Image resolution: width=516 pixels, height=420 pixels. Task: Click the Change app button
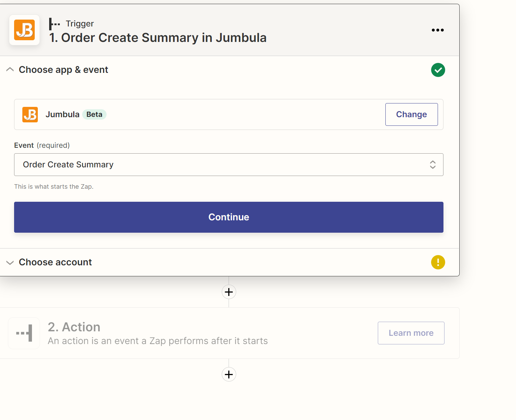pos(411,114)
